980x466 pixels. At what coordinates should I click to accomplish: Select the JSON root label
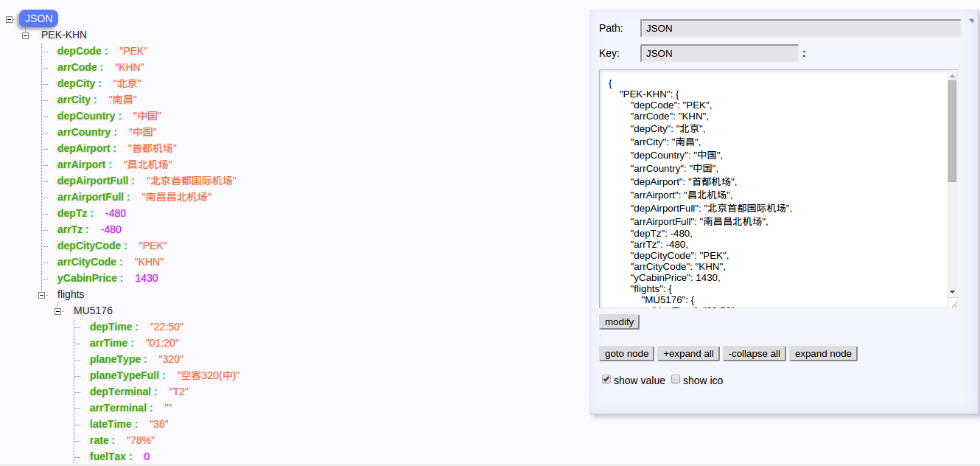(39, 18)
